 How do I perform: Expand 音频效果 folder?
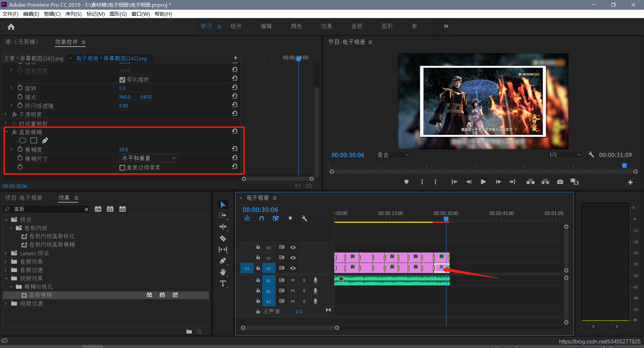click(x=6, y=262)
